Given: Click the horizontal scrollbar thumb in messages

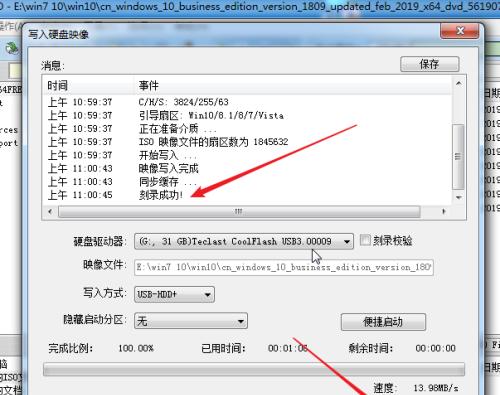Looking at the screenshot, I should (x=239, y=211).
